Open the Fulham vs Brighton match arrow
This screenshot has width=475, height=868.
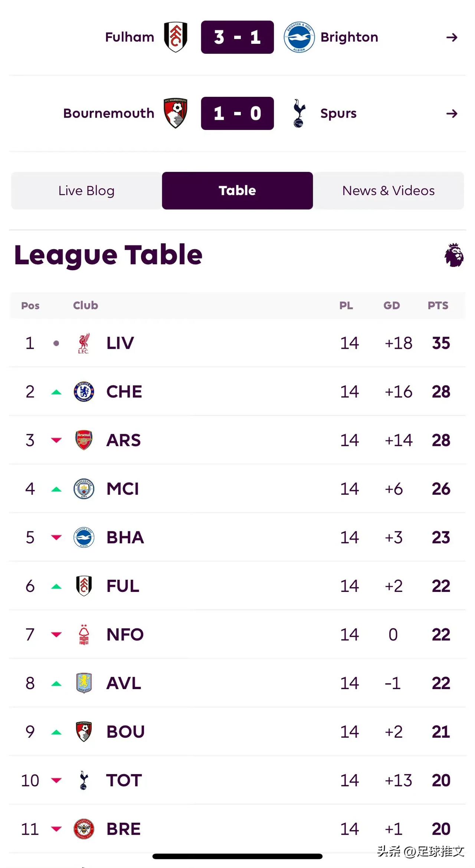pos(452,37)
